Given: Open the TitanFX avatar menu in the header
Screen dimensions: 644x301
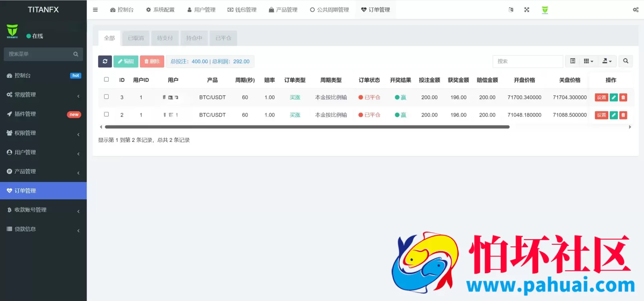Looking at the screenshot, I should pyautogui.click(x=545, y=10).
